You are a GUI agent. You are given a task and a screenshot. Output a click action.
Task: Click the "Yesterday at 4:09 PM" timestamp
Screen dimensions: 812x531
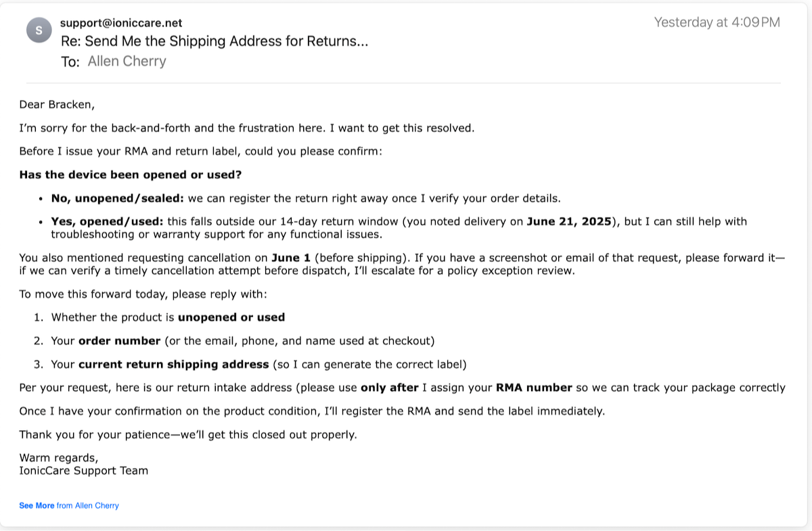point(717,22)
